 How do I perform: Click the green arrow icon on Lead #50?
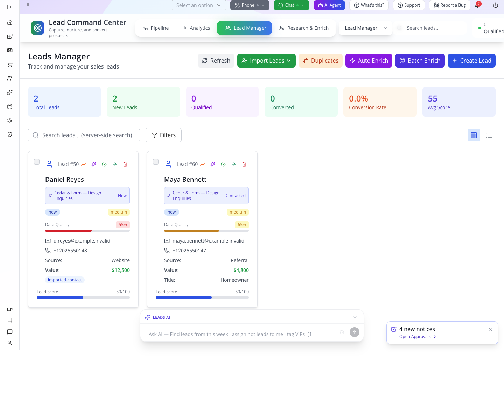115,164
